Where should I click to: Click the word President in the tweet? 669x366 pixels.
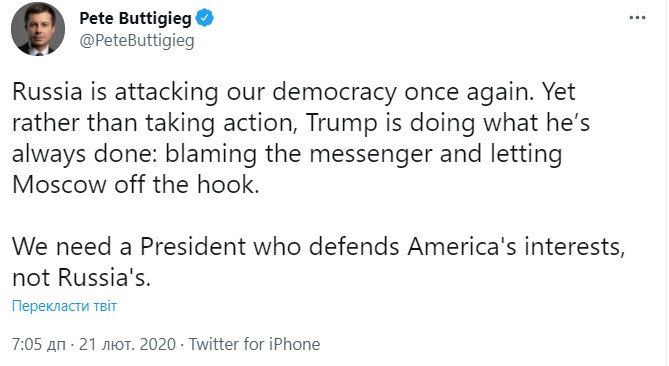[x=193, y=247]
